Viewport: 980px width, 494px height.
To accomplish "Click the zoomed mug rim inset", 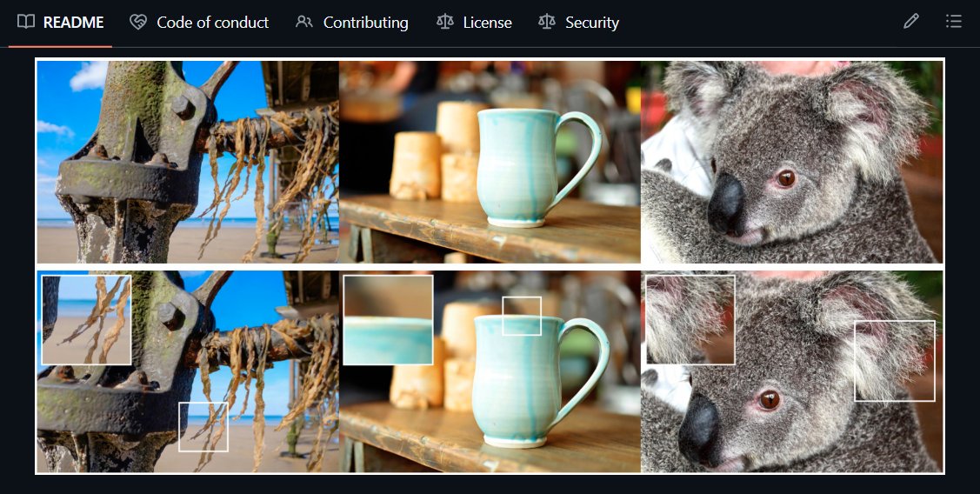I will tap(388, 319).
